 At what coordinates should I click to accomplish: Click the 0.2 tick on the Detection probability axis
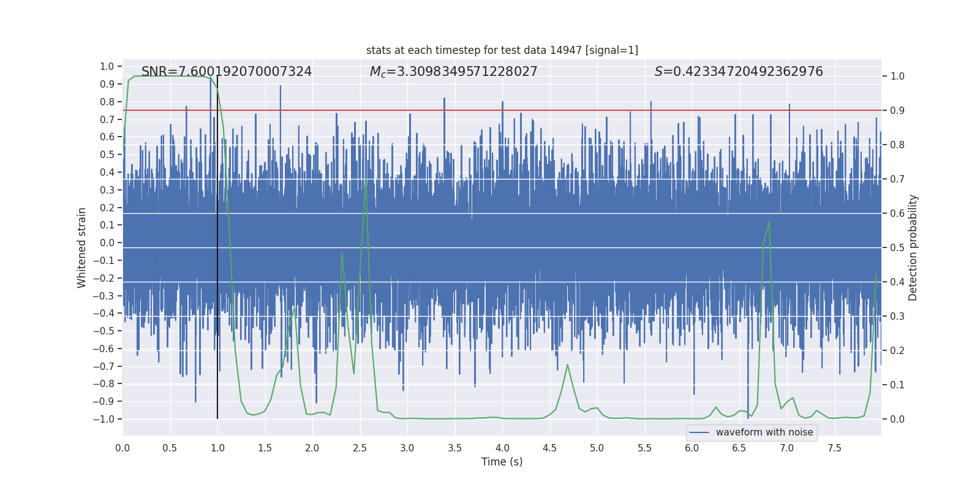pyautogui.click(x=897, y=350)
